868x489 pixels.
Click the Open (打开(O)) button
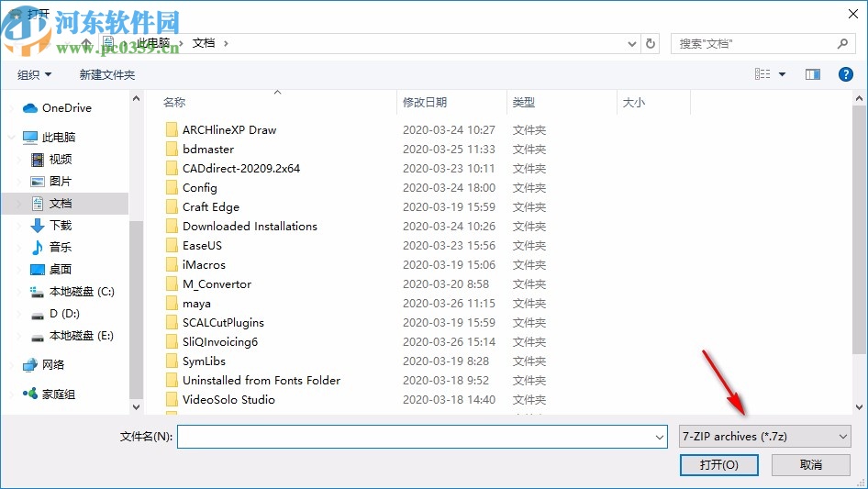719,464
